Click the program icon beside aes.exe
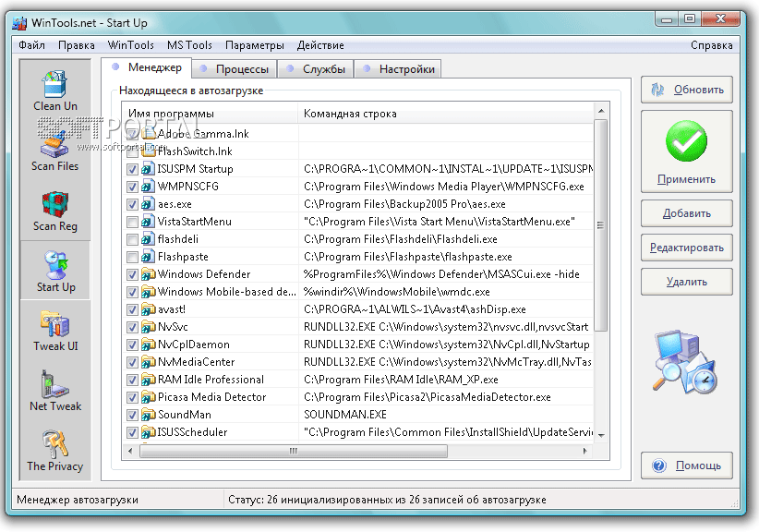 pos(148,204)
